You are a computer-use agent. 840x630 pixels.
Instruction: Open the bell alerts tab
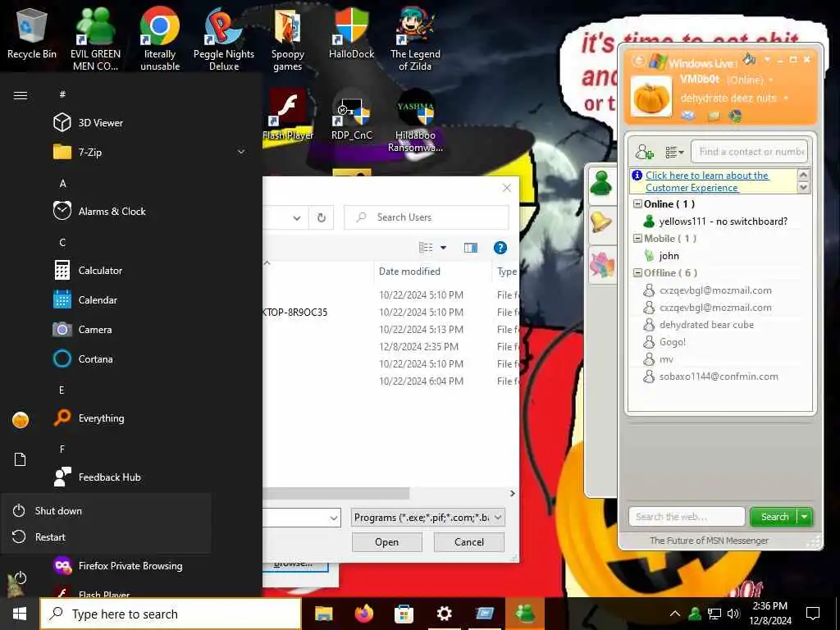[x=601, y=223]
